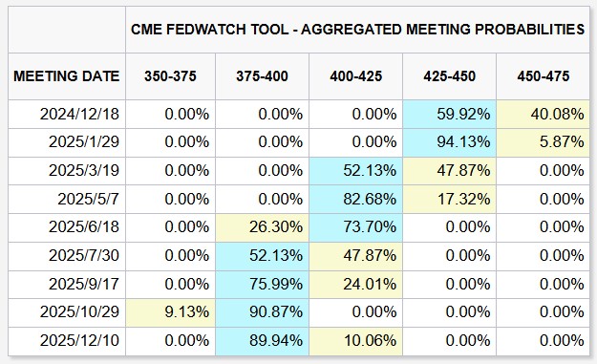Click the MEETING DATE column header
This screenshot has height=364, width=597.
click(x=67, y=76)
